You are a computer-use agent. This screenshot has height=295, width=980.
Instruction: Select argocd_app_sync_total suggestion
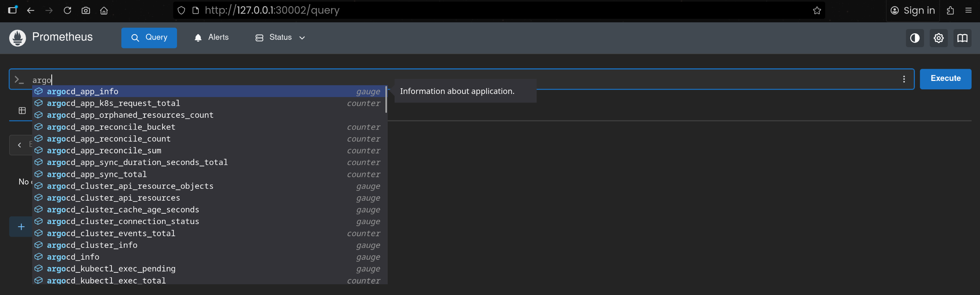(210, 174)
